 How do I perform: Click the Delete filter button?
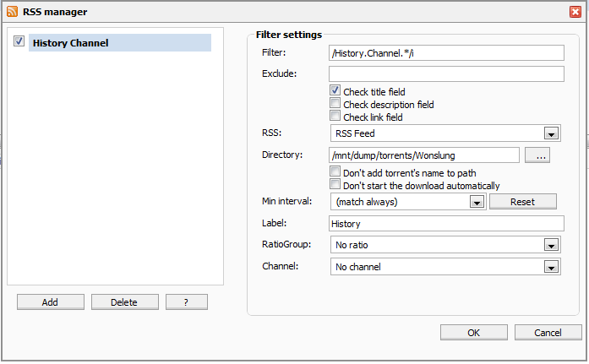click(123, 302)
